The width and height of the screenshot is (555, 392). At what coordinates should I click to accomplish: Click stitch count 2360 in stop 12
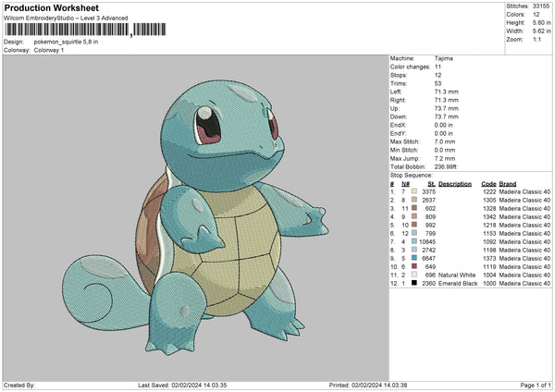[x=428, y=284]
